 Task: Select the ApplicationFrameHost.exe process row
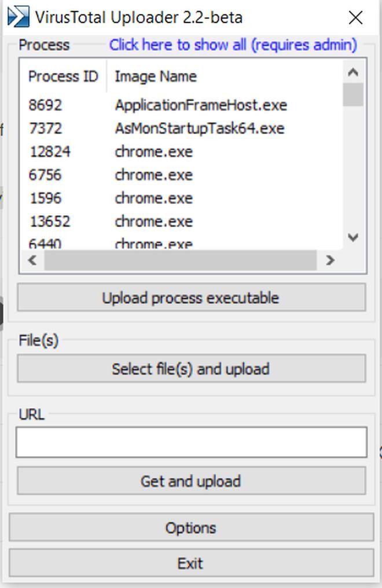[x=200, y=105]
